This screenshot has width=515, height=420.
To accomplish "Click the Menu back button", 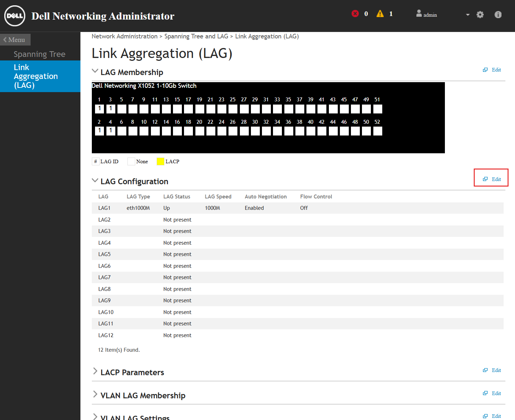I will [15, 39].
